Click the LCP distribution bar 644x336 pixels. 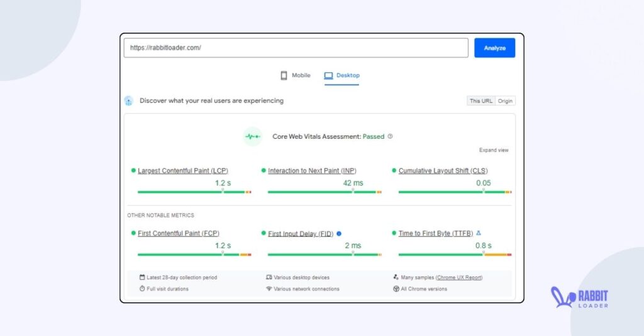194,192
